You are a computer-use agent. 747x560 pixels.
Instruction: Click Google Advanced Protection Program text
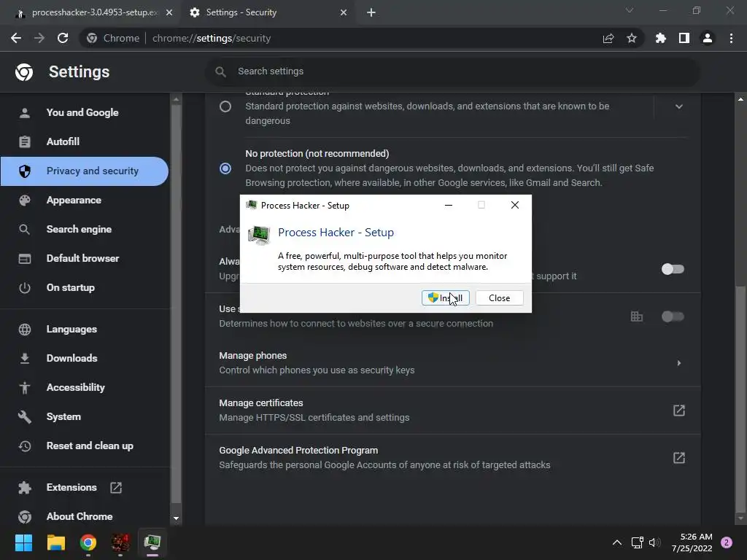pyautogui.click(x=298, y=451)
